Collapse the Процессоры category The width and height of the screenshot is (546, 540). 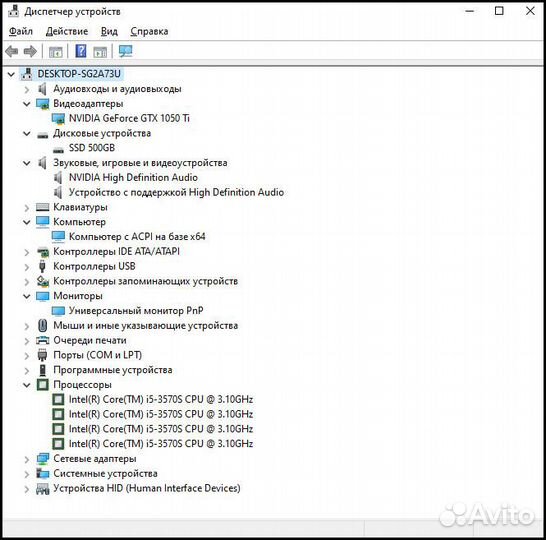[x=26, y=385]
